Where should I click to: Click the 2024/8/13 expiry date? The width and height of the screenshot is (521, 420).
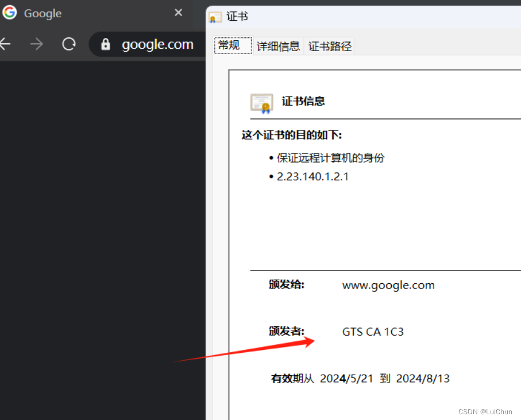[423, 379]
